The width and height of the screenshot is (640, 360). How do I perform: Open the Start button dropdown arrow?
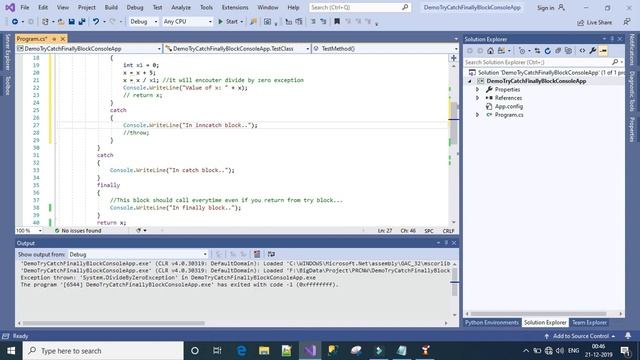click(x=242, y=22)
